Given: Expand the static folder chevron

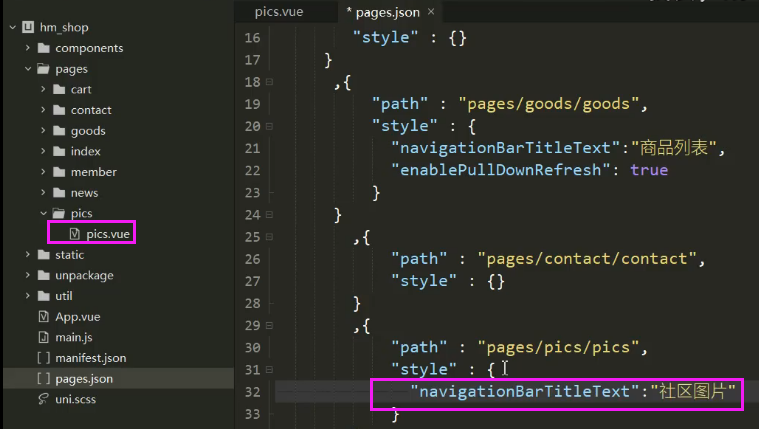Looking at the screenshot, I should click(x=28, y=254).
